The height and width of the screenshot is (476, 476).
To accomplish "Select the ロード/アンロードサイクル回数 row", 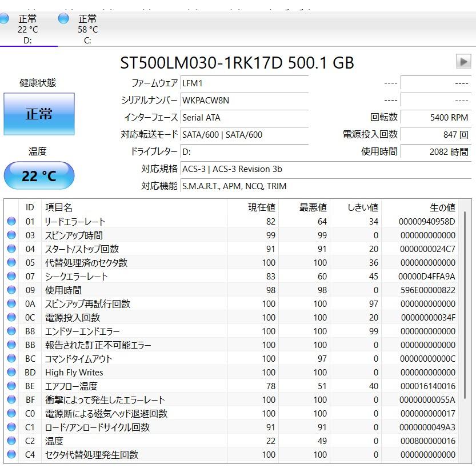I will tap(232, 427).
